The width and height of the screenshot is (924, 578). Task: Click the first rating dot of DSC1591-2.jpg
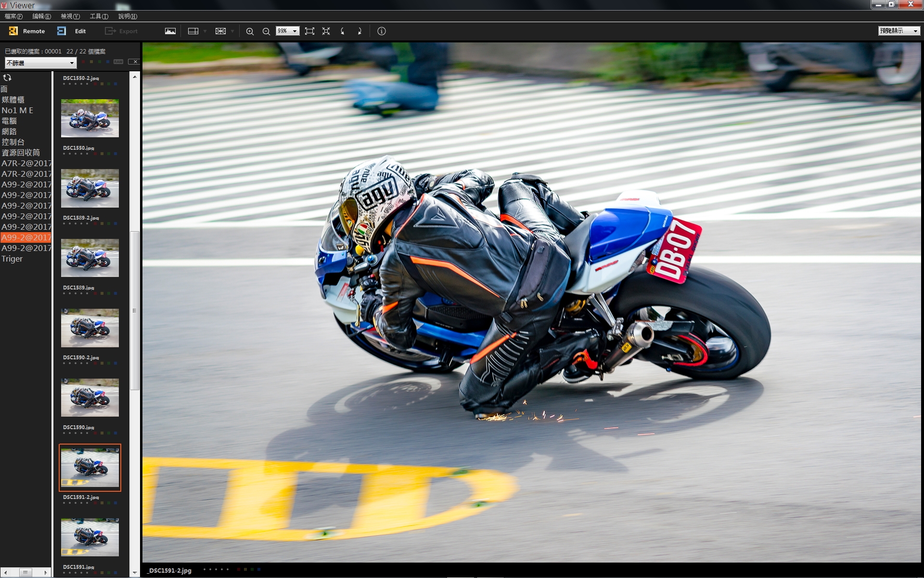click(64, 503)
